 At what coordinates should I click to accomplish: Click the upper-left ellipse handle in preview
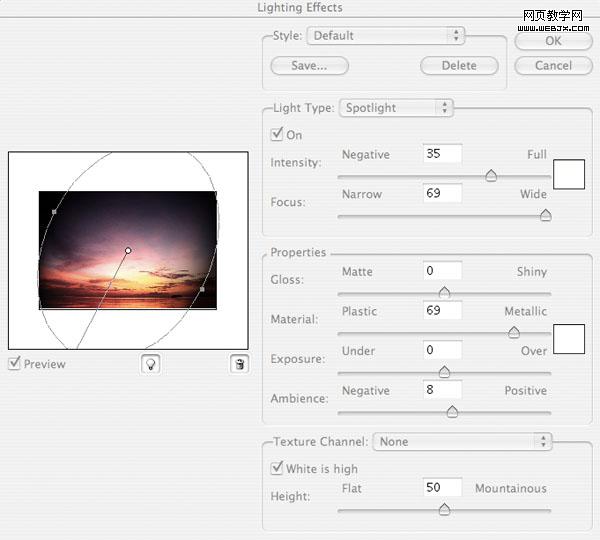(x=54, y=212)
